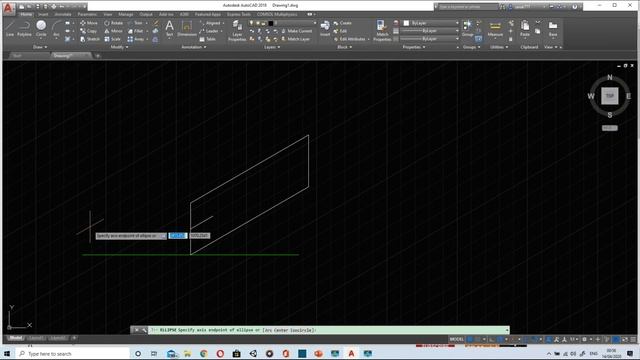Image resolution: width=640 pixels, height=360 pixels.
Task: Click the Mirror tool
Action: [x=113, y=31]
